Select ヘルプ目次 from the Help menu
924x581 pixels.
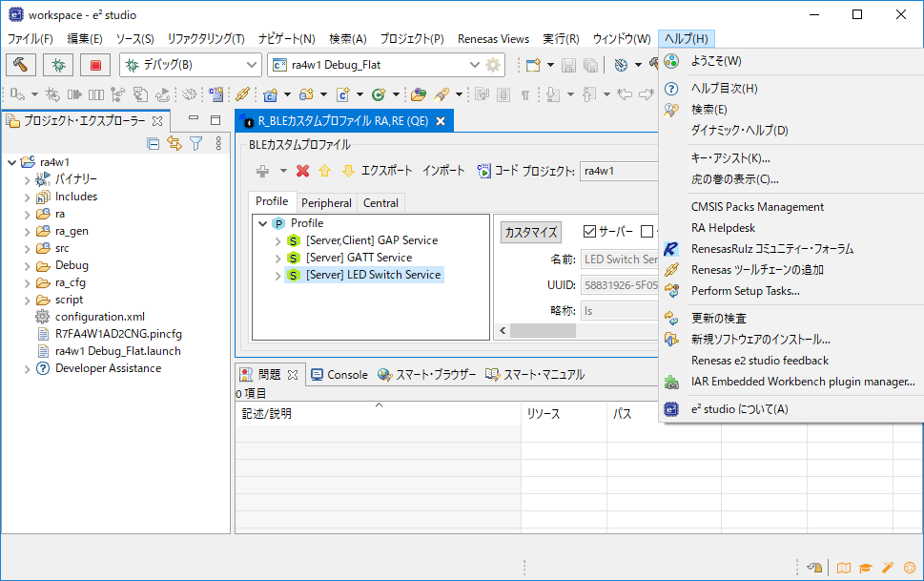[724, 89]
